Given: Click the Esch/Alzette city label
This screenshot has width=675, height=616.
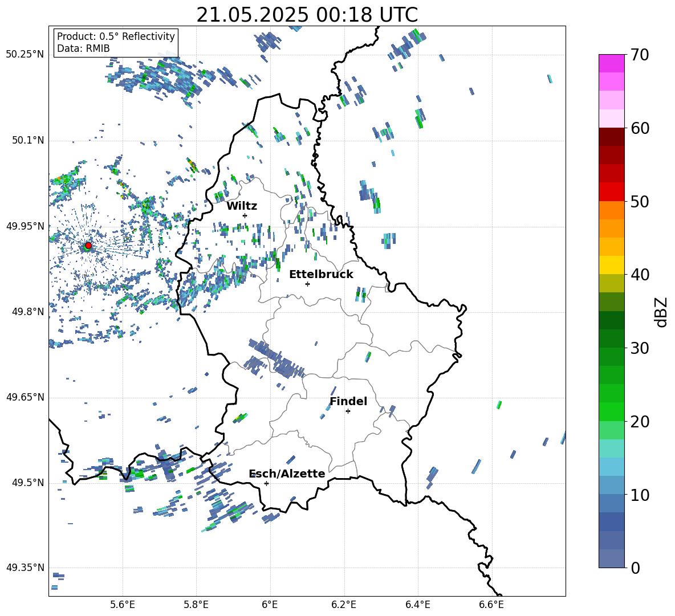Looking at the screenshot, I should click(287, 474).
